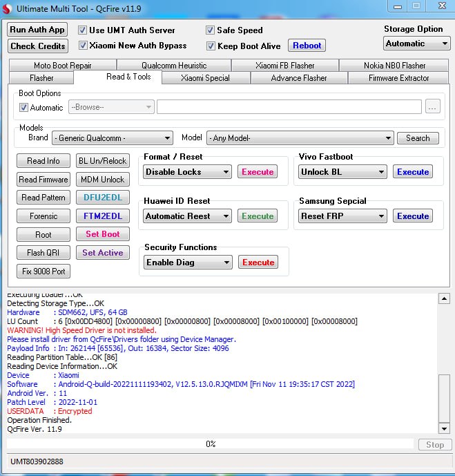Click the 'Hardware : SDM662, UFS, 64 GB' line
The height and width of the screenshot is (476, 455).
tap(67, 312)
